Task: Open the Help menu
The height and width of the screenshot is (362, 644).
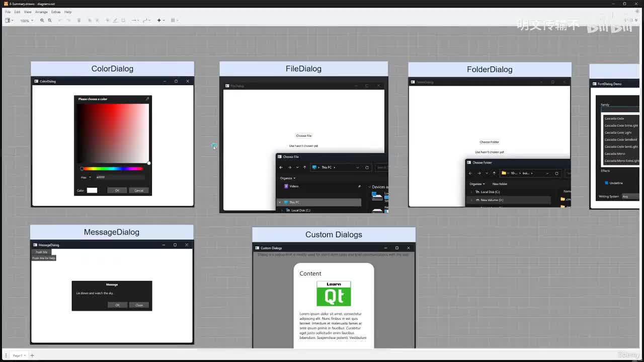Action: coord(68,12)
